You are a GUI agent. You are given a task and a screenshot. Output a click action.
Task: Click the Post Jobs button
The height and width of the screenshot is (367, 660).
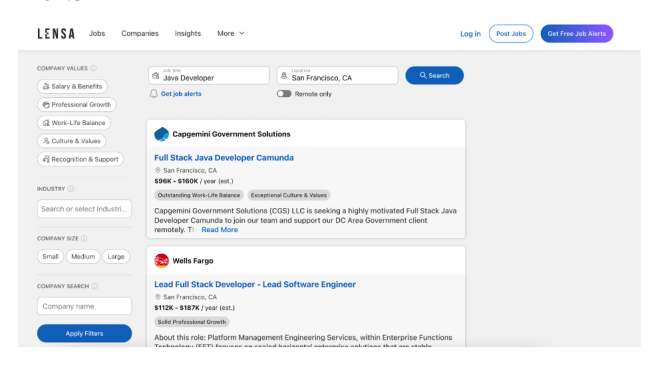511,34
